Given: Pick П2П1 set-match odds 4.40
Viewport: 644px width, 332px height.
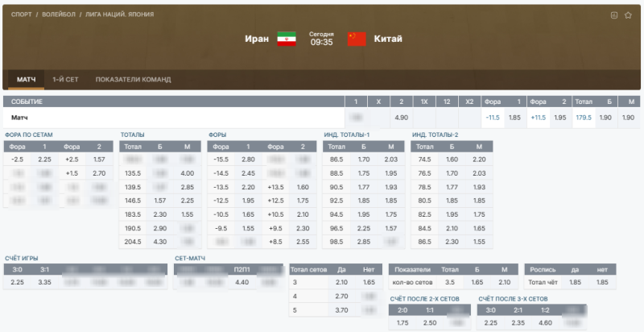Looking at the screenshot, I should click(x=242, y=282).
